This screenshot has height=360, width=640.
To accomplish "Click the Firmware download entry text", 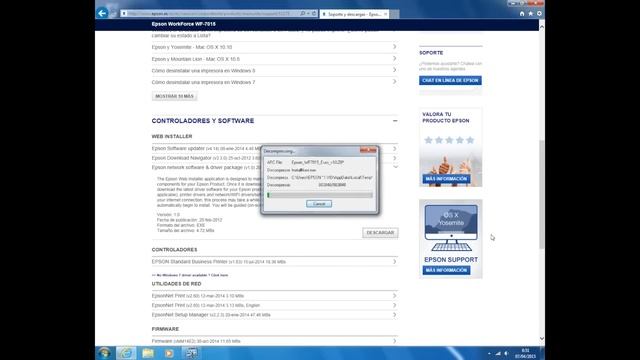I will pos(196,341).
